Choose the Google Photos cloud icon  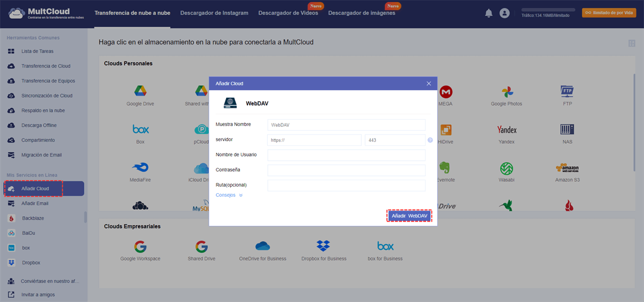(x=507, y=91)
